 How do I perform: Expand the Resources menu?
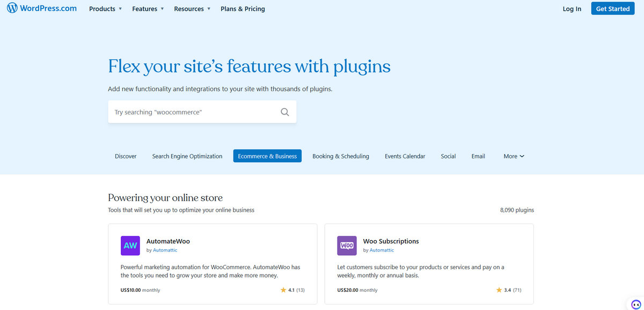tap(192, 9)
